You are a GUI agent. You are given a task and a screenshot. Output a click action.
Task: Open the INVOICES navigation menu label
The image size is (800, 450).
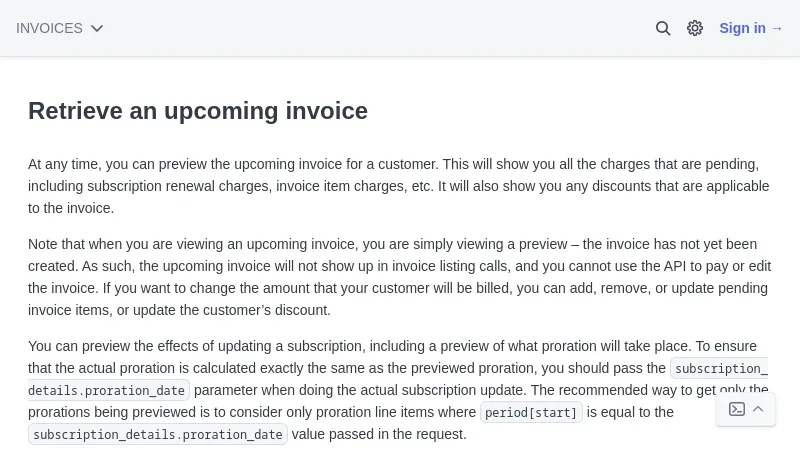[x=49, y=28]
